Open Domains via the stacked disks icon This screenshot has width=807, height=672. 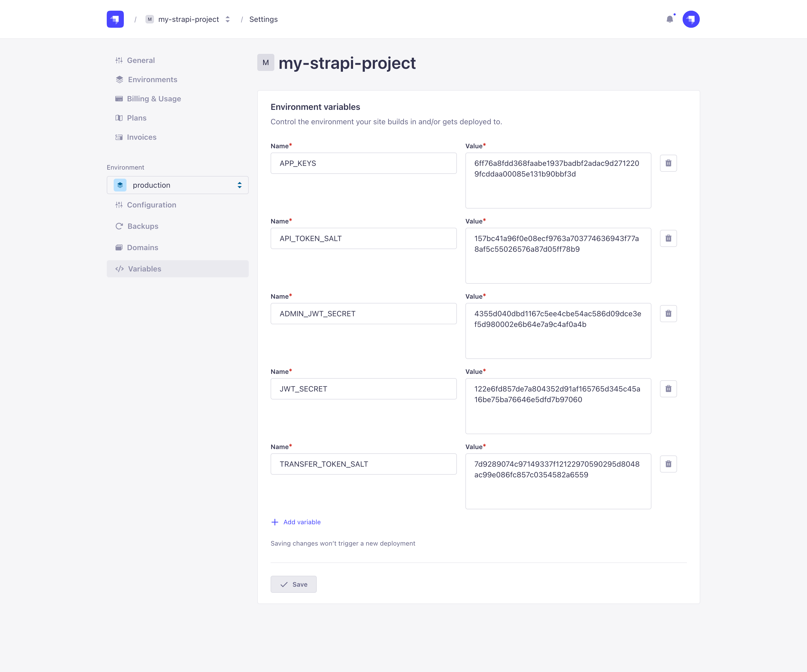click(119, 247)
